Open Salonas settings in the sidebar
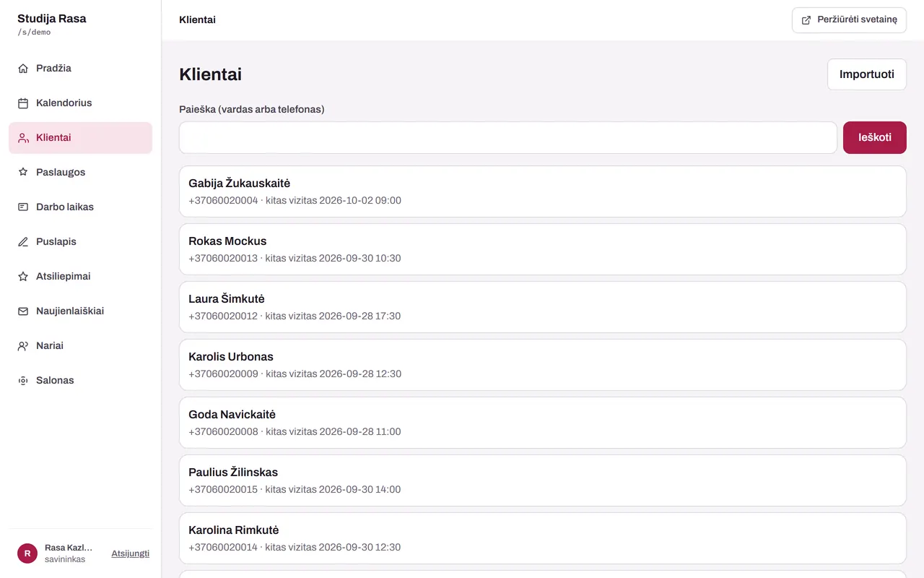 tap(80, 381)
